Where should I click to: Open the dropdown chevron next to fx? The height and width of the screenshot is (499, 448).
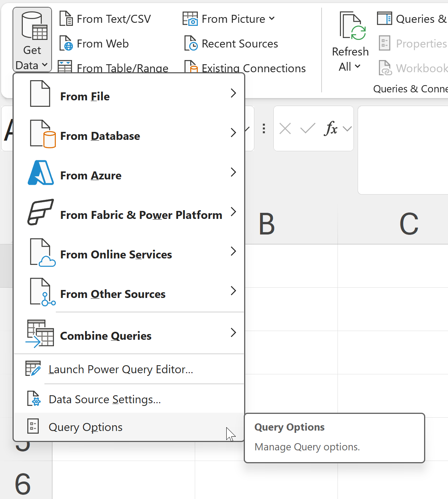coord(347,129)
